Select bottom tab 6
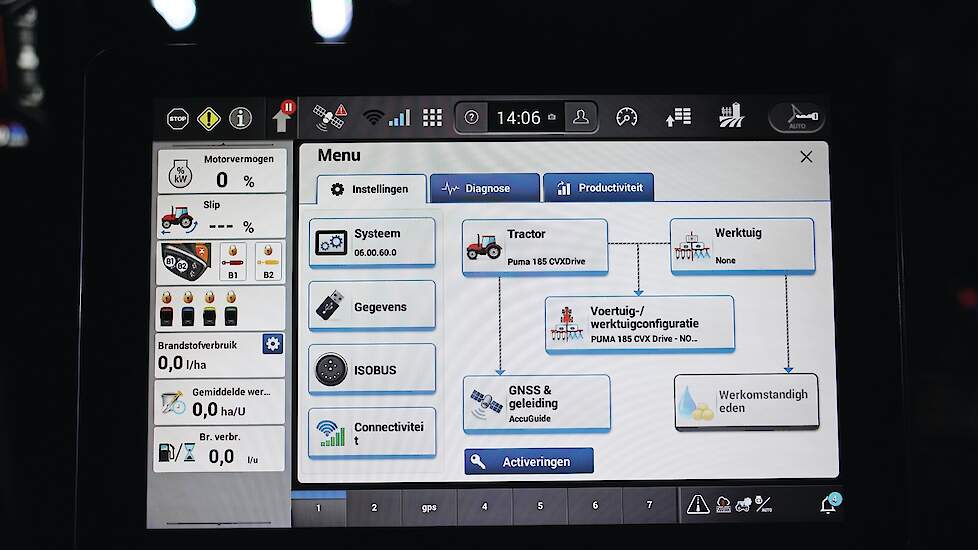This screenshot has width=978, height=550. [595, 505]
